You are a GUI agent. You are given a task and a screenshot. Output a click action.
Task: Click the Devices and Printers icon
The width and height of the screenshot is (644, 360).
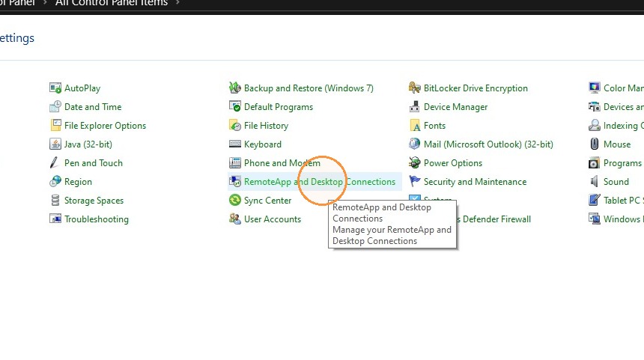(595, 107)
